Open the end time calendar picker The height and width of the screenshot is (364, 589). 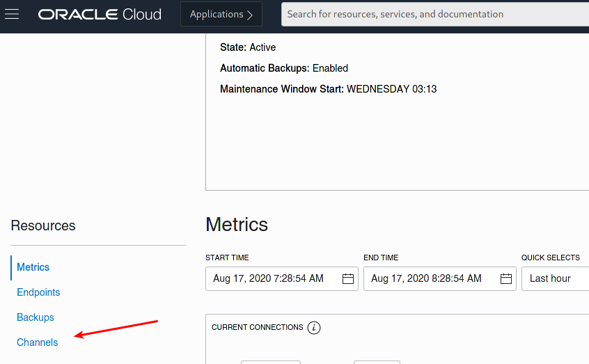click(x=506, y=278)
